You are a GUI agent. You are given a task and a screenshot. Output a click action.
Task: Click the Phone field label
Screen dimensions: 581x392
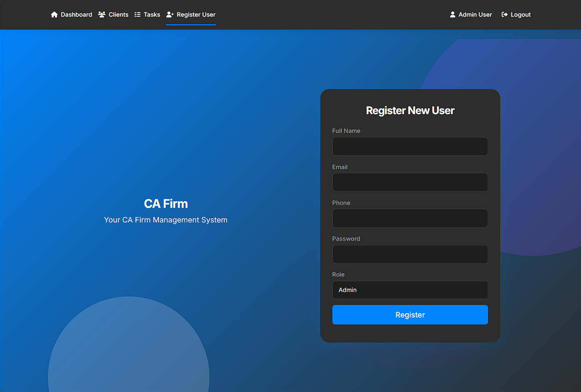coord(341,203)
